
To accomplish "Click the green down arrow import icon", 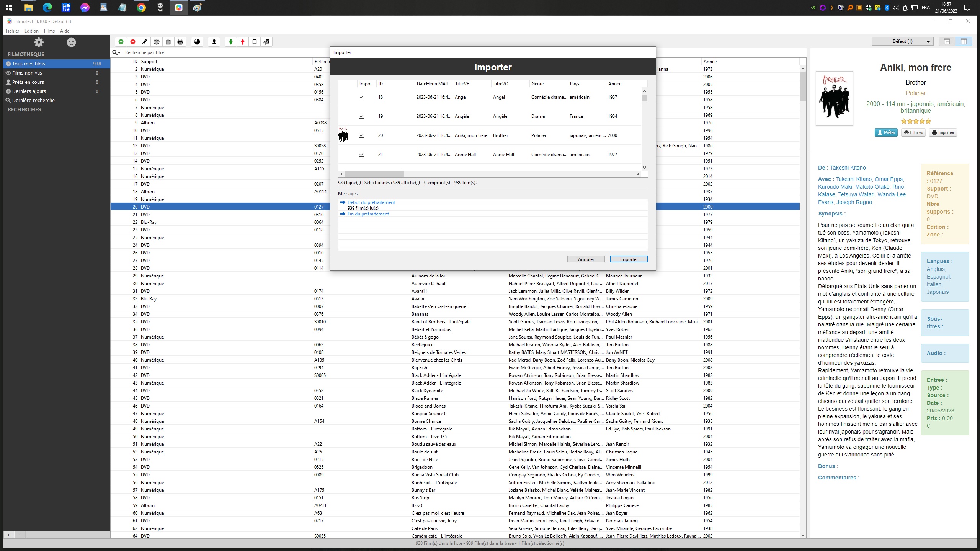I will point(230,42).
